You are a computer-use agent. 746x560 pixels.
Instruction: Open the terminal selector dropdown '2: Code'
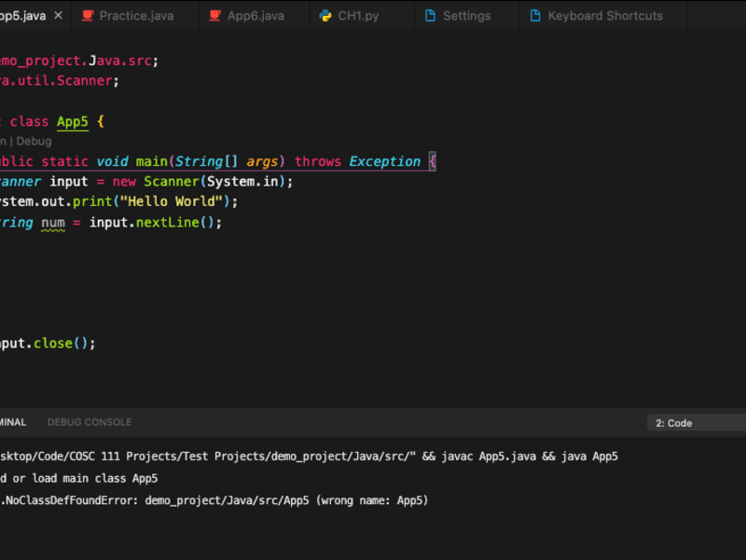[x=697, y=423]
